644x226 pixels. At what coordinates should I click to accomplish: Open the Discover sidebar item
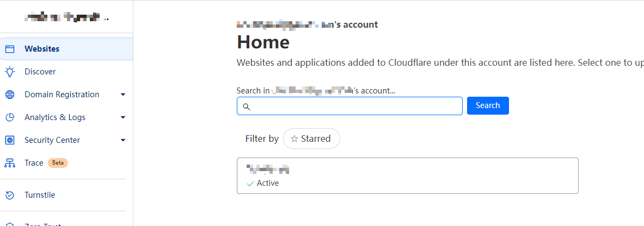(x=66, y=72)
